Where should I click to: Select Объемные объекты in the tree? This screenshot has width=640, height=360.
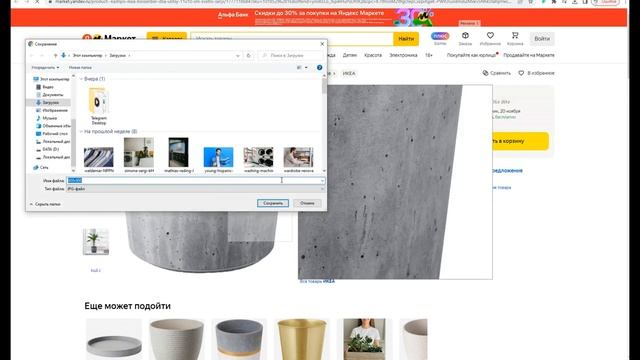(x=53, y=126)
